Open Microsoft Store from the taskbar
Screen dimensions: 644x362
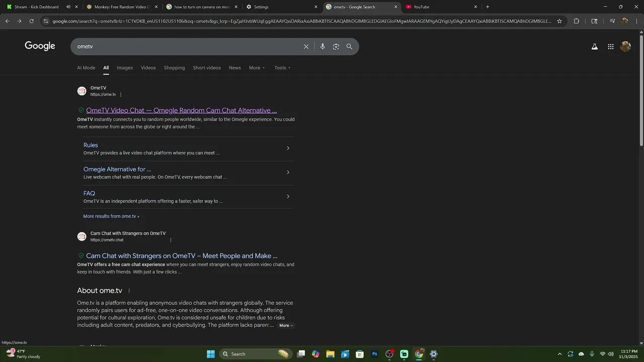tap(360, 354)
